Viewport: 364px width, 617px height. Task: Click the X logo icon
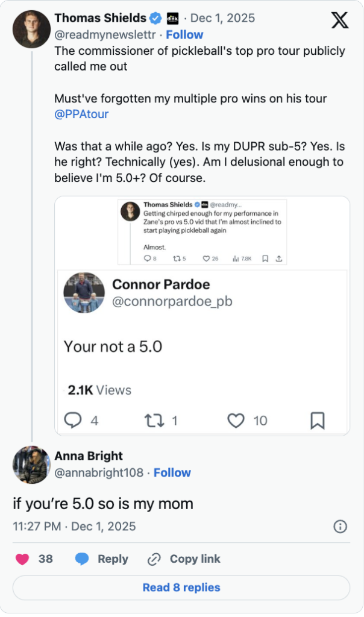(340, 20)
